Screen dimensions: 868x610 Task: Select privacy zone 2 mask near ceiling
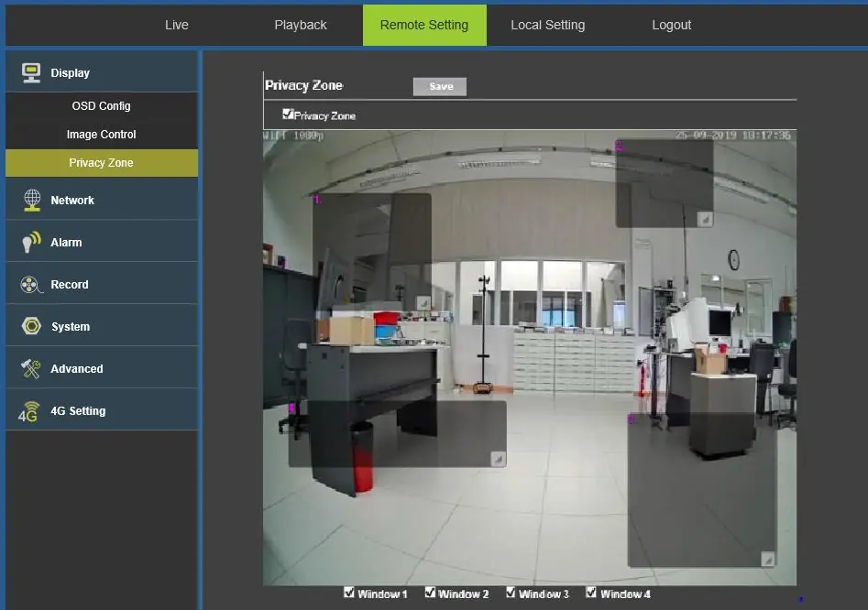(x=665, y=183)
